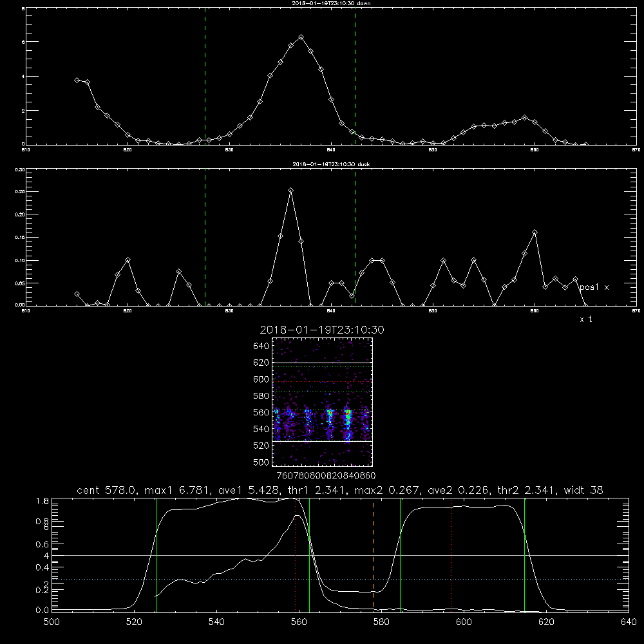
Task: Click the '520' label on spectrogram y-axis
Action: click(261, 446)
